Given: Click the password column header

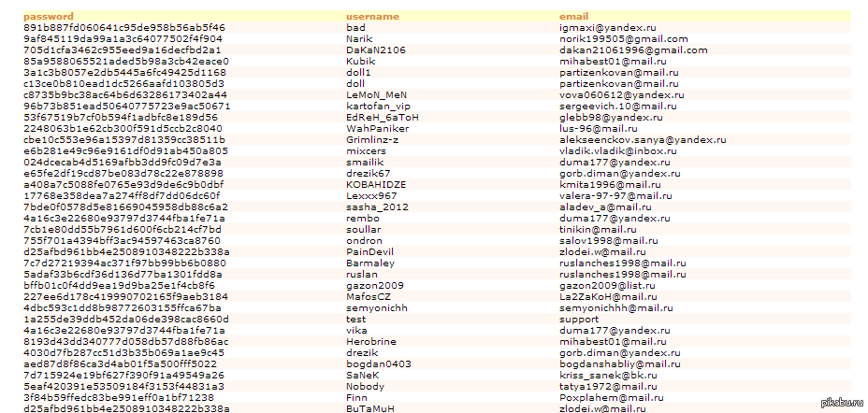Looking at the screenshot, I should [48, 17].
